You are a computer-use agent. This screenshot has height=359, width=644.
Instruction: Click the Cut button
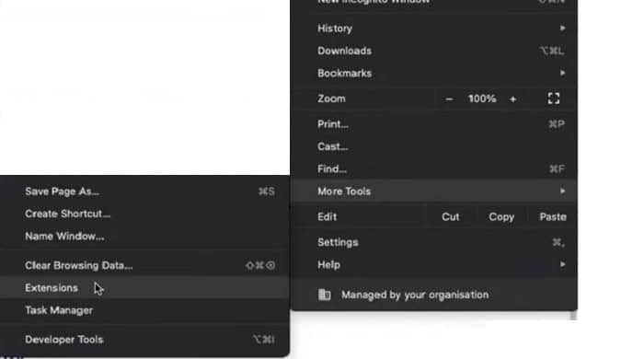point(450,217)
